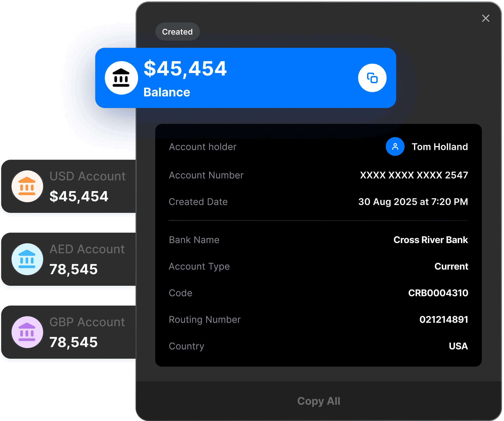Click the bank icon inside the blue Balance banner
Viewport: 504px width, 421px height.
tap(122, 78)
